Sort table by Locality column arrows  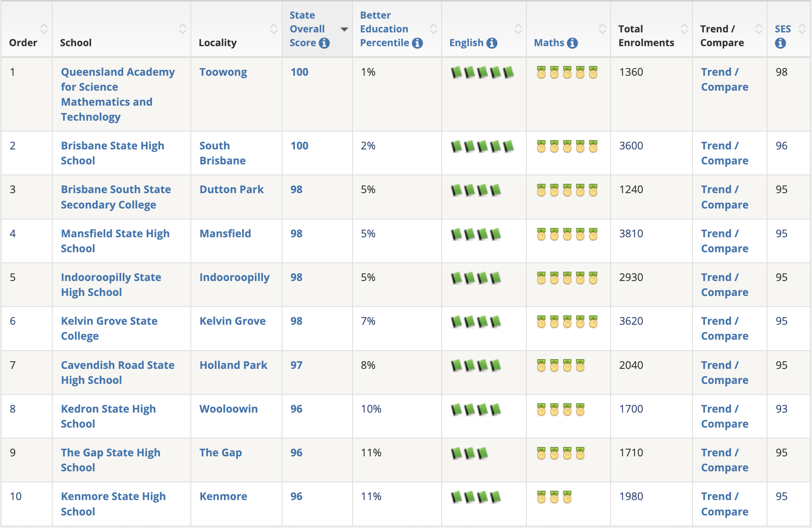[274, 29]
